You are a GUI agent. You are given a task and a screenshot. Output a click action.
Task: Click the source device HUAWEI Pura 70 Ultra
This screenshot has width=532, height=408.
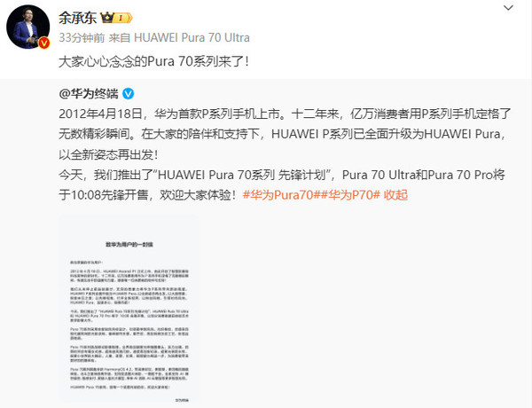pos(192,37)
